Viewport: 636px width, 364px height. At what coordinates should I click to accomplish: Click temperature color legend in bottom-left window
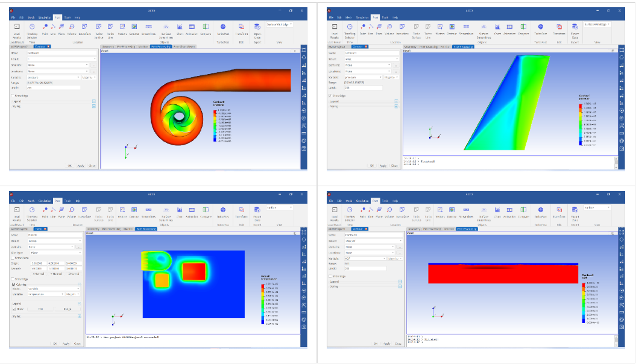[x=269, y=301]
